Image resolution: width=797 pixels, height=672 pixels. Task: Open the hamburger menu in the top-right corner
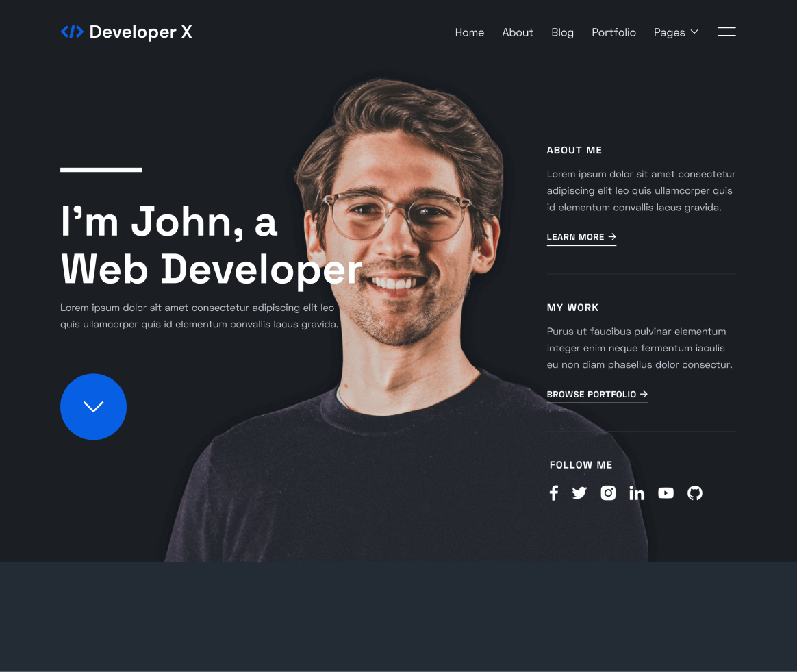(726, 32)
